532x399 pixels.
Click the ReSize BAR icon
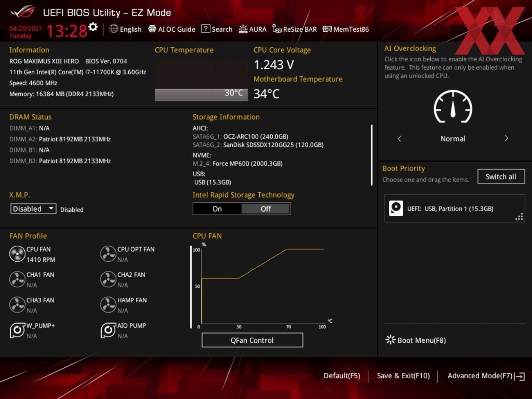click(277, 29)
